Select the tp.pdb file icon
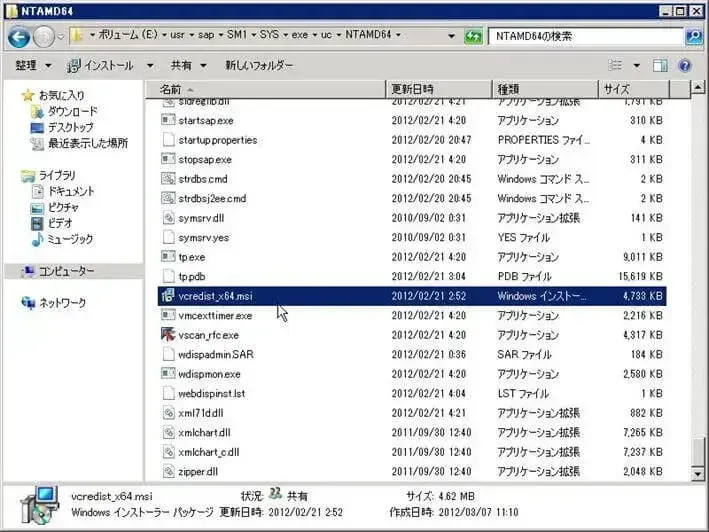This screenshot has height=532, width=709. pos(168,276)
